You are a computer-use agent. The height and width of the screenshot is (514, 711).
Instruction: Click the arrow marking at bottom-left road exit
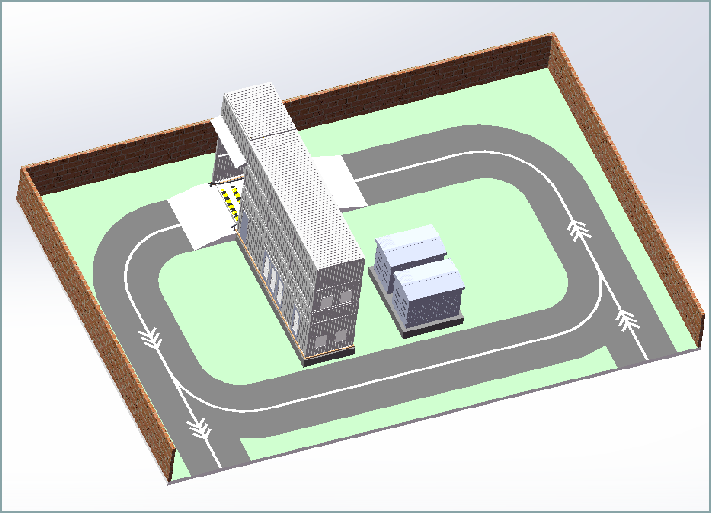point(200,431)
